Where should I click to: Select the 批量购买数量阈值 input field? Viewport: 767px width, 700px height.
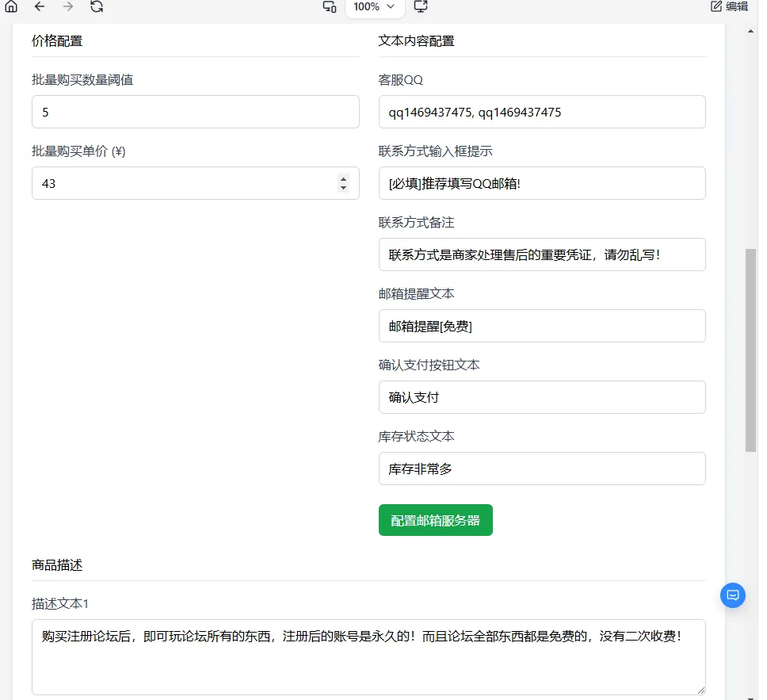coord(195,112)
